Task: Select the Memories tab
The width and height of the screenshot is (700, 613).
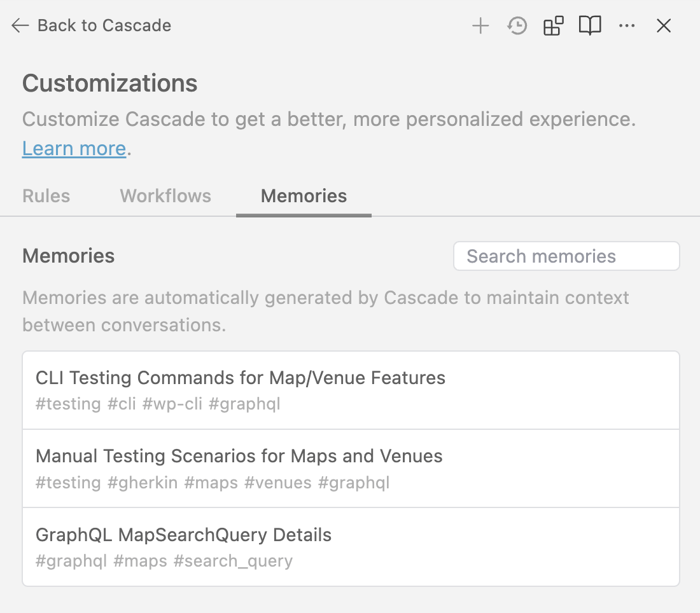Action: [x=304, y=196]
